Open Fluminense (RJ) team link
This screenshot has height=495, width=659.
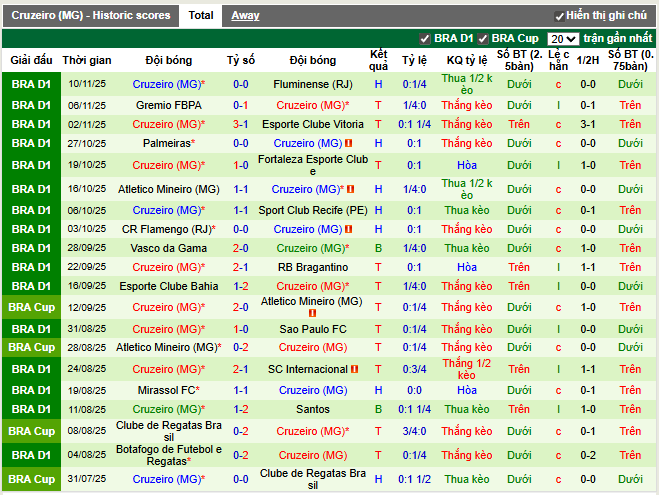[313, 84]
